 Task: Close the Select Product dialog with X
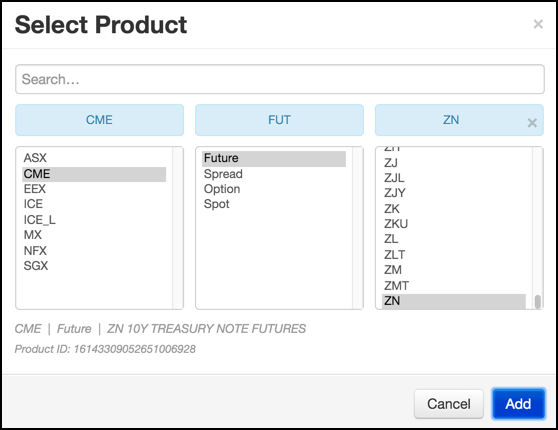point(538,24)
